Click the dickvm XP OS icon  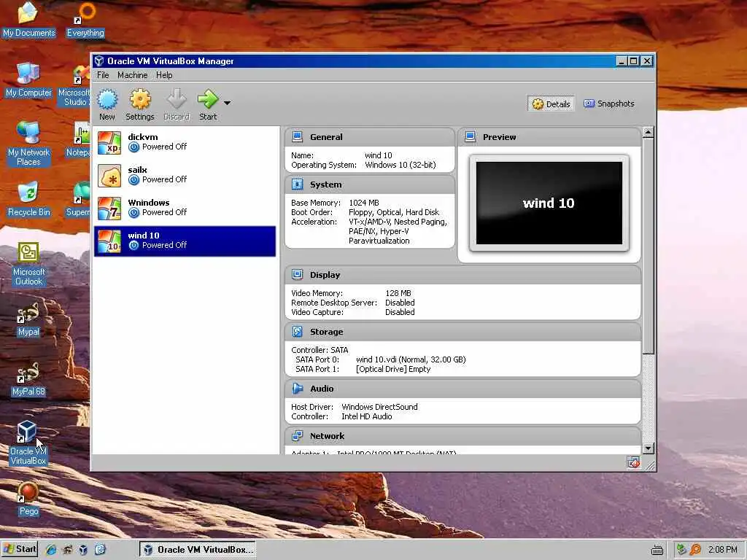[x=109, y=143]
